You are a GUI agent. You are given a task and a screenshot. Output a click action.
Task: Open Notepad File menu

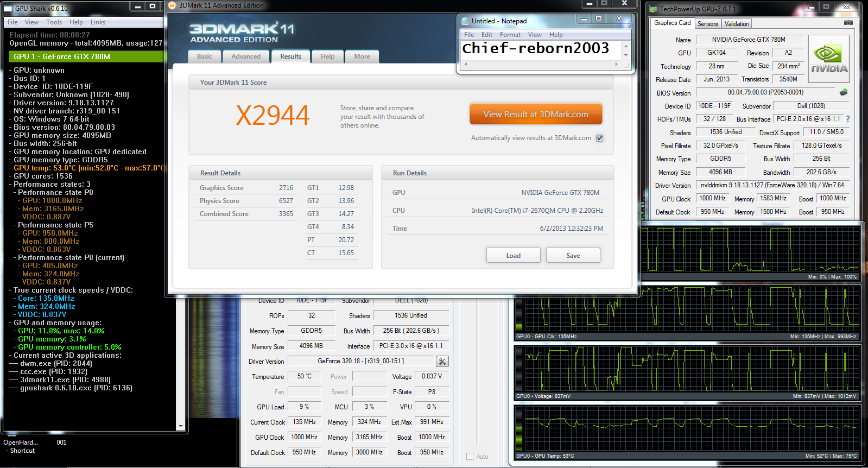point(469,35)
